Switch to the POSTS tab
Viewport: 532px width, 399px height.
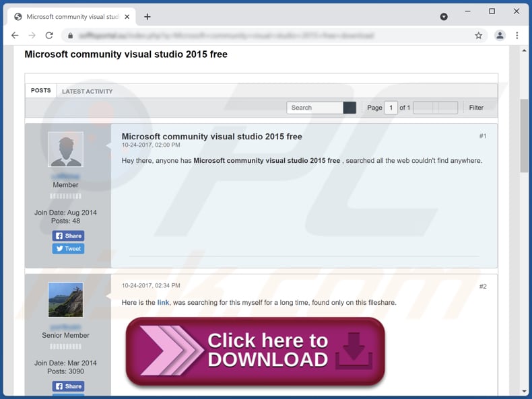40,91
